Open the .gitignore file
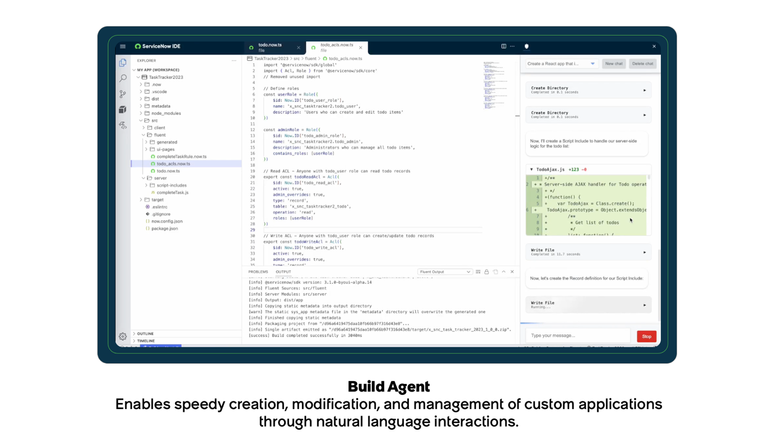 (159, 214)
